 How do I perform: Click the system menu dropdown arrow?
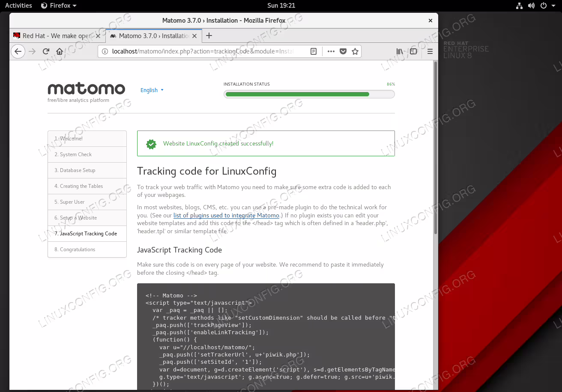tap(553, 6)
